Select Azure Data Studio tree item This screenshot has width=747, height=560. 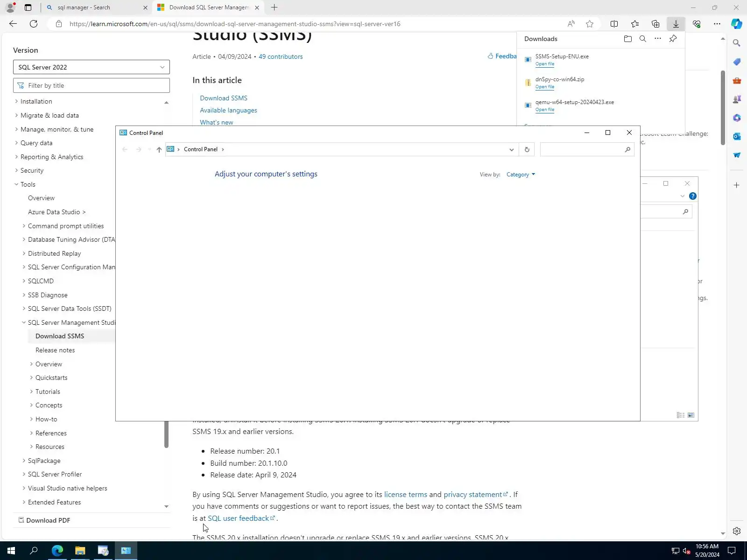tap(56, 212)
